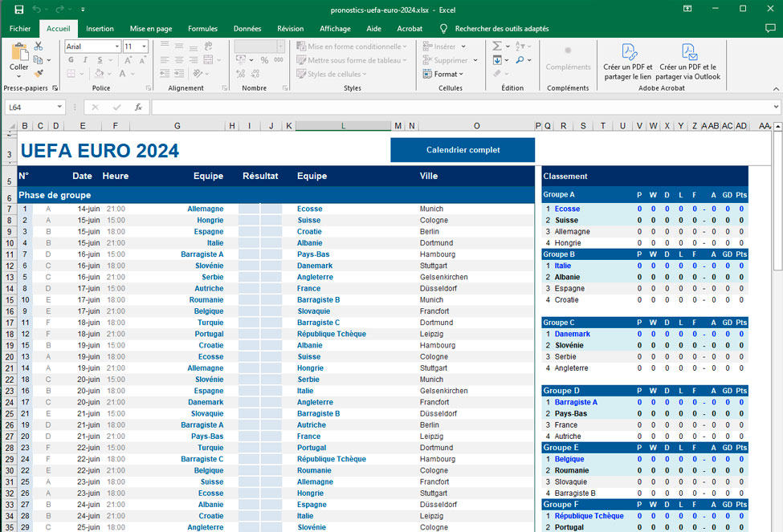The width and height of the screenshot is (783, 532).
Task: Switch to the Mise en page tab
Action: click(x=151, y=28)
